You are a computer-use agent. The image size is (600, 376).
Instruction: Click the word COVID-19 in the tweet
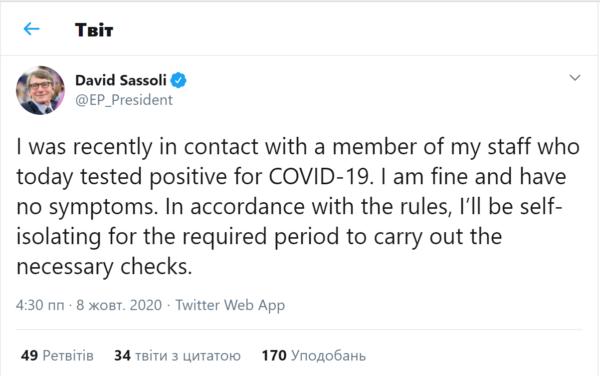click(319, 177)
